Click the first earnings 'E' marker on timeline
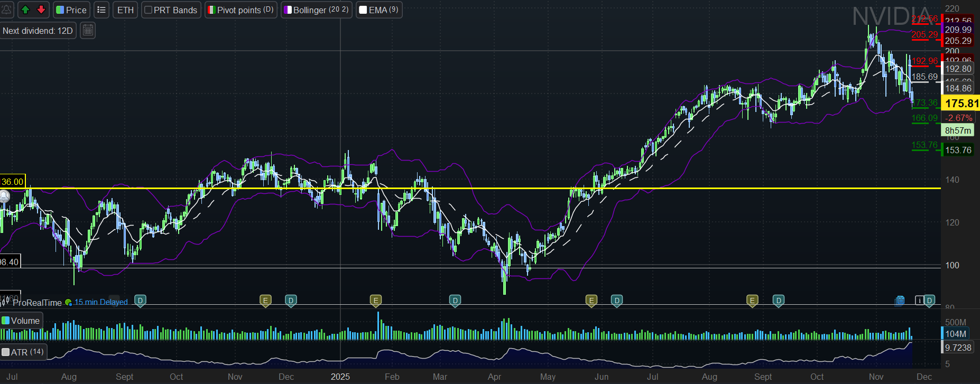This screenshot has height=384, width=980. coord(266,301)
